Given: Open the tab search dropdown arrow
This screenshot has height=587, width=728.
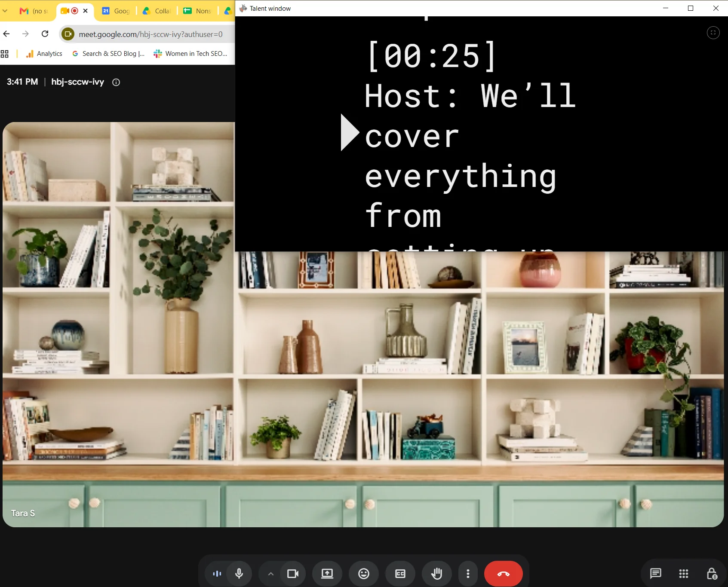Looking at the screenshot, I should click(x=5, y=11).
